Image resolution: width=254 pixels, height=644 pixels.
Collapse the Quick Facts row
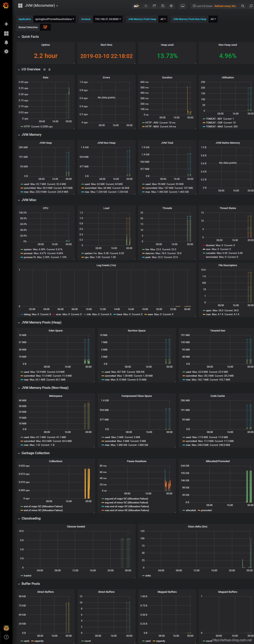30,37
